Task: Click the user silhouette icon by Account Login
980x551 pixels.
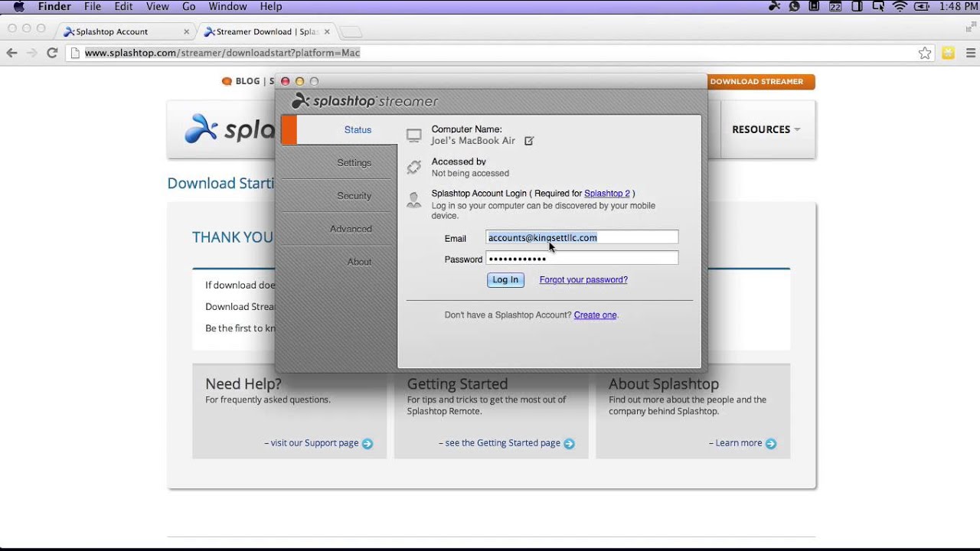Action: 414,201
